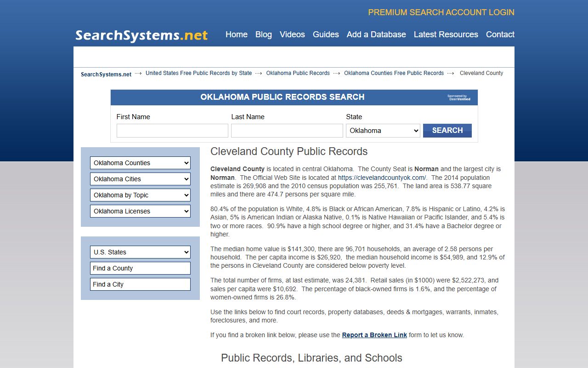This screenshot has height=368, width=588.
Task: Click the Find a City field
Action: click(x=140, y=284)
